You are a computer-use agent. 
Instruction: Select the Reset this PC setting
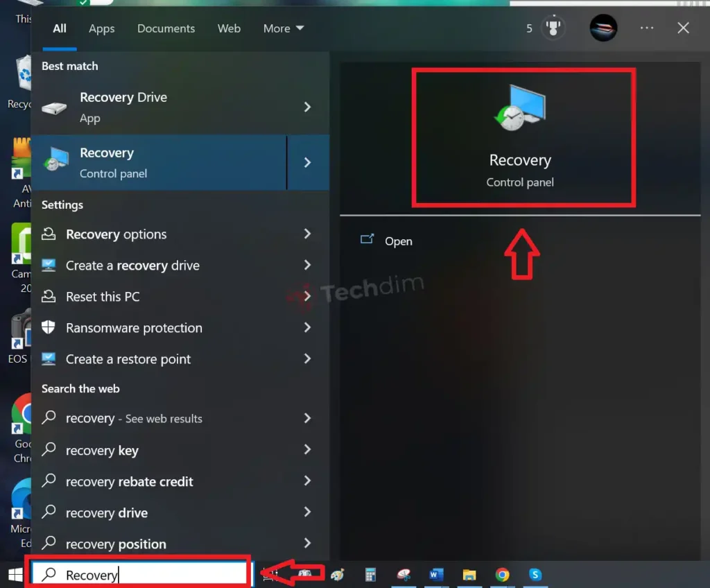tap(103, 297)
